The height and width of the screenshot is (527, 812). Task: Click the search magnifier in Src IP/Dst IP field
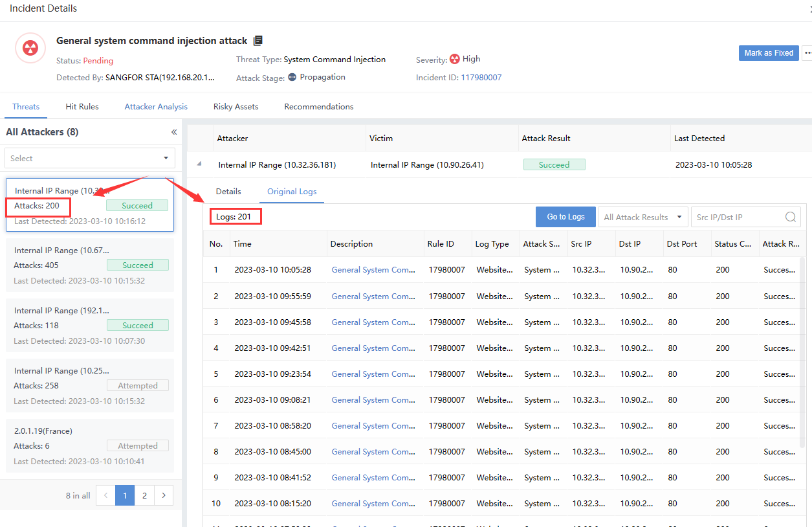click(790, 217)
